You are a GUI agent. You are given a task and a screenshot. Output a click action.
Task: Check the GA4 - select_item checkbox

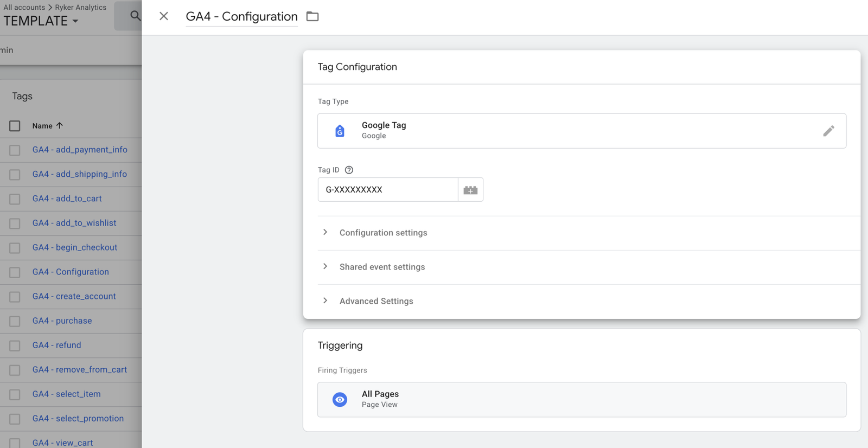point(15,394)
